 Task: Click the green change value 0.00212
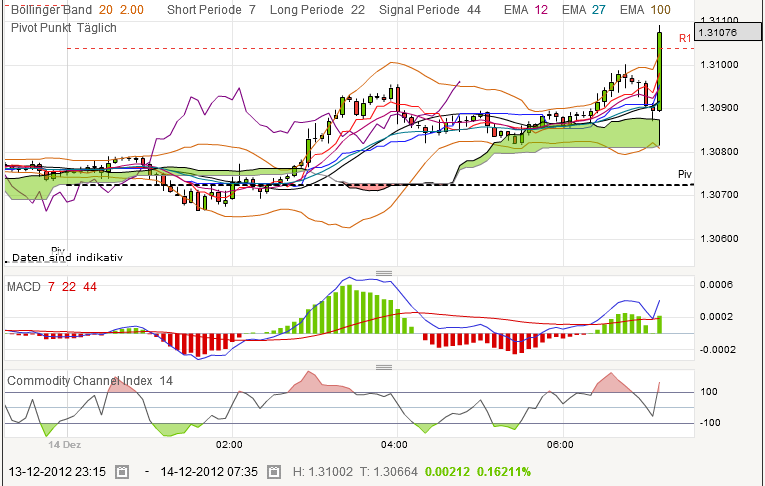point(447,472)
